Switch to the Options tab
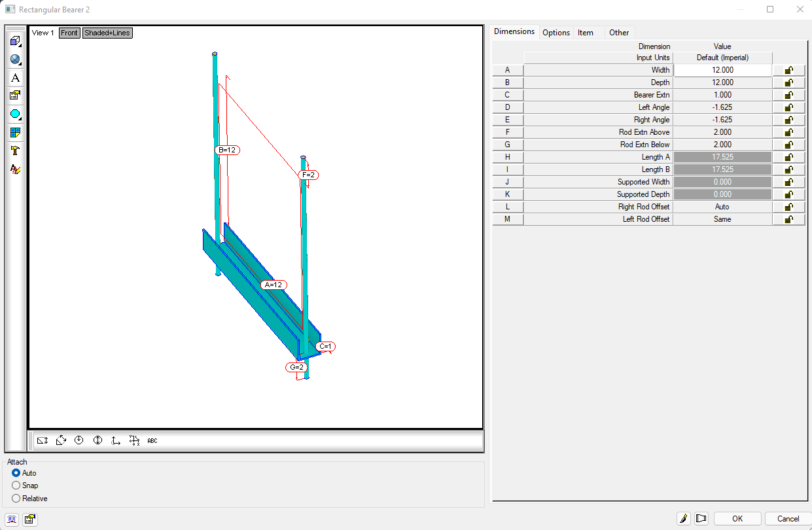Screen dimensions: 812x530 [556, 31]
